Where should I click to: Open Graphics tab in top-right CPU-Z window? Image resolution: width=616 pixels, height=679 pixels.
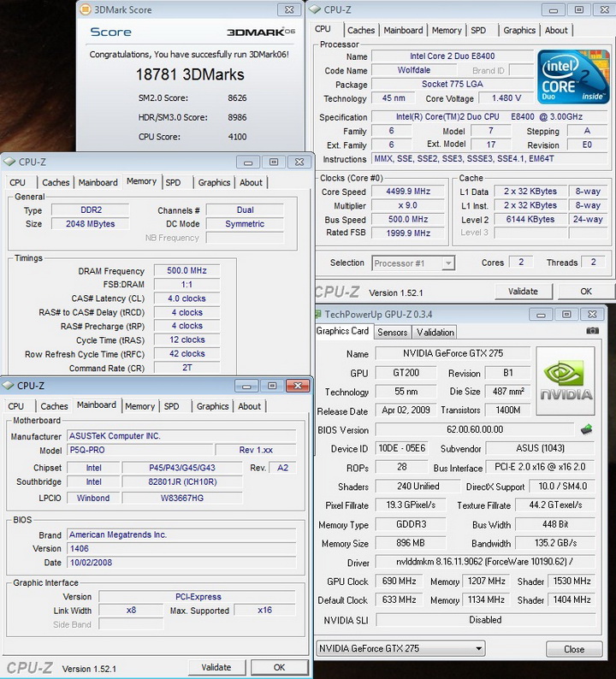pyautogui.click(x=519, y=30)
